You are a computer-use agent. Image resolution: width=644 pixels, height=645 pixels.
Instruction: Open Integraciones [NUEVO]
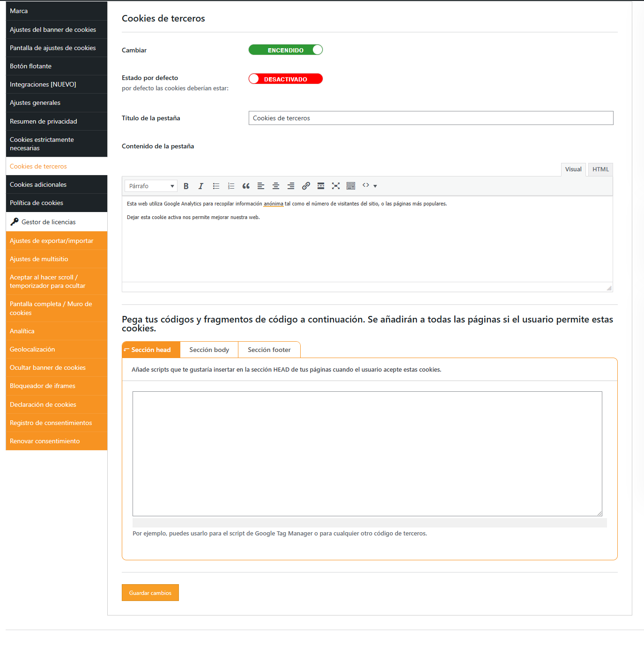pyautogui.click(x=57, y=84)
